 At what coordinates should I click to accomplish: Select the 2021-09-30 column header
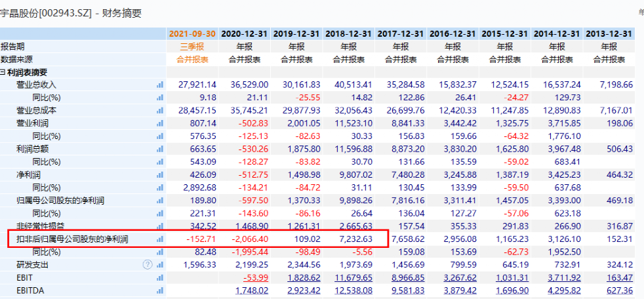(191, 33)
